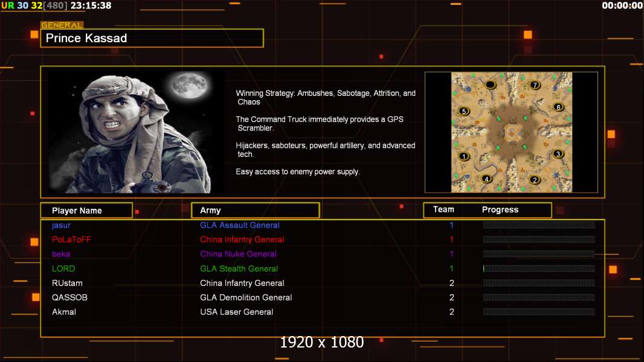
Task: Click the Prince Kassad name field
Action: (x=152, y=39)
